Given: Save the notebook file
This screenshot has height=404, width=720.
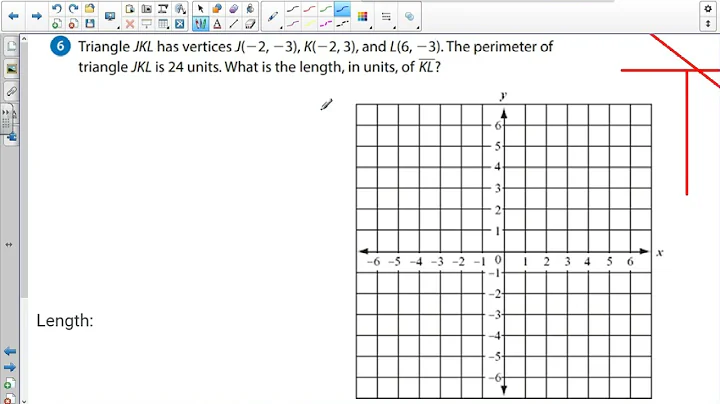Looking at the screenshot, I should click(x=90, y=23).
